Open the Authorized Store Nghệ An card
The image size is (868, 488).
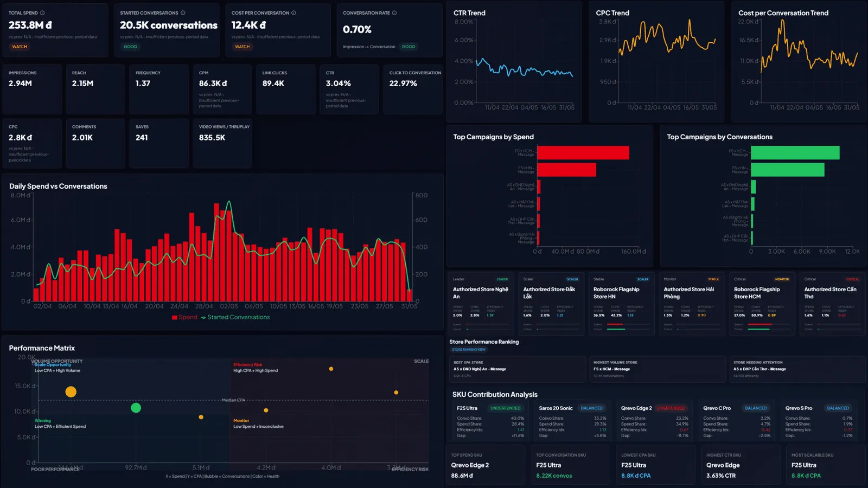[481, 304]
